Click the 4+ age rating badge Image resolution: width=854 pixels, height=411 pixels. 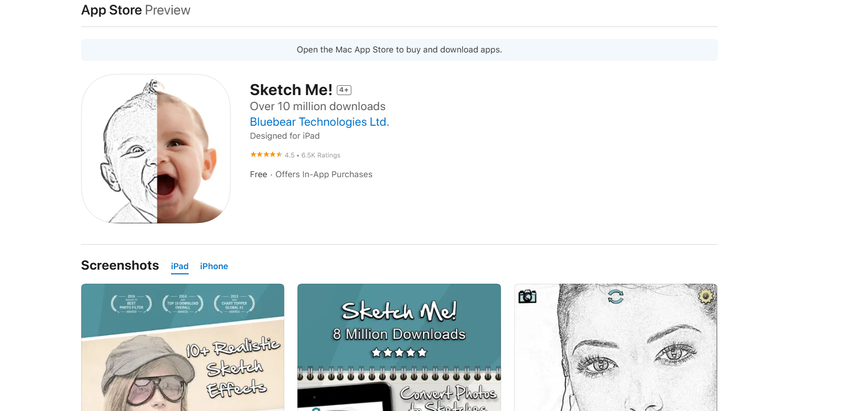pos(344,90)
